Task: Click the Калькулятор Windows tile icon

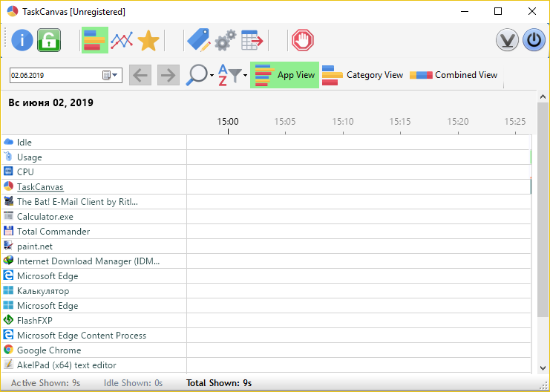Action: point(8,290)
